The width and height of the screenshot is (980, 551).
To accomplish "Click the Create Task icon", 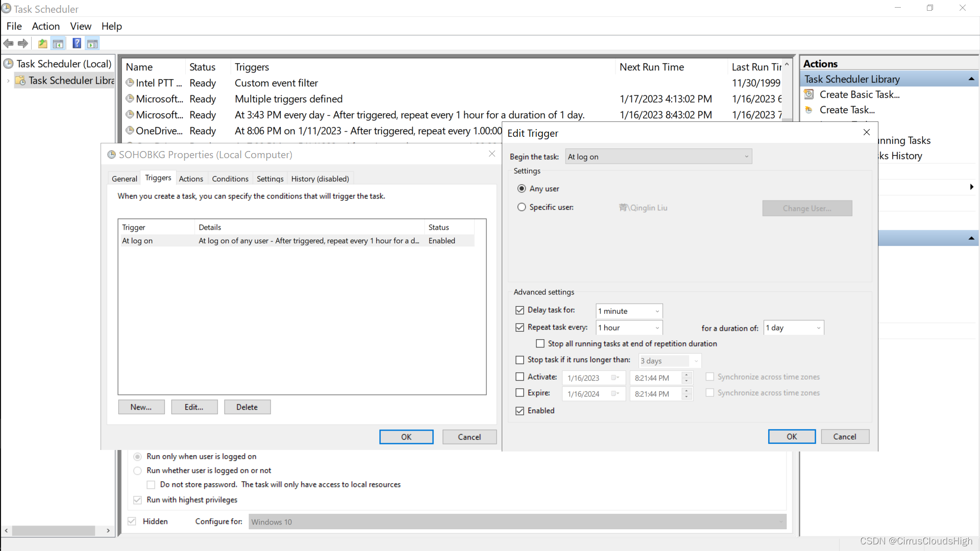I will [809, 110].
